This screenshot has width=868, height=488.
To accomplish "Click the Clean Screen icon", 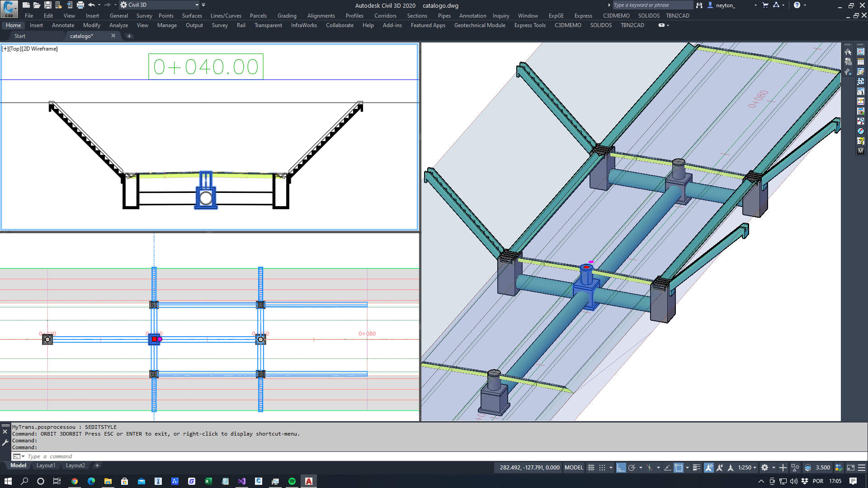I will [850, 468].
